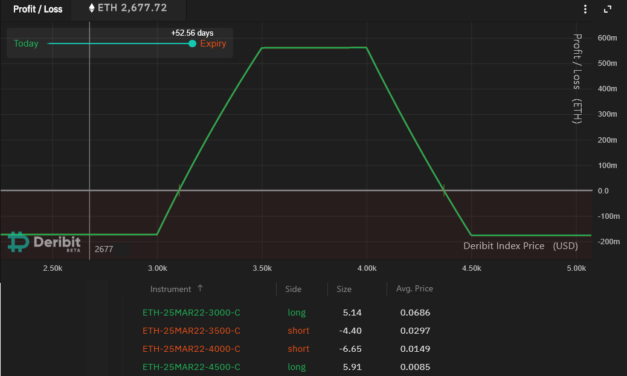Click average price 0.0085
This screenshot has height=376, width=627.
415,367
